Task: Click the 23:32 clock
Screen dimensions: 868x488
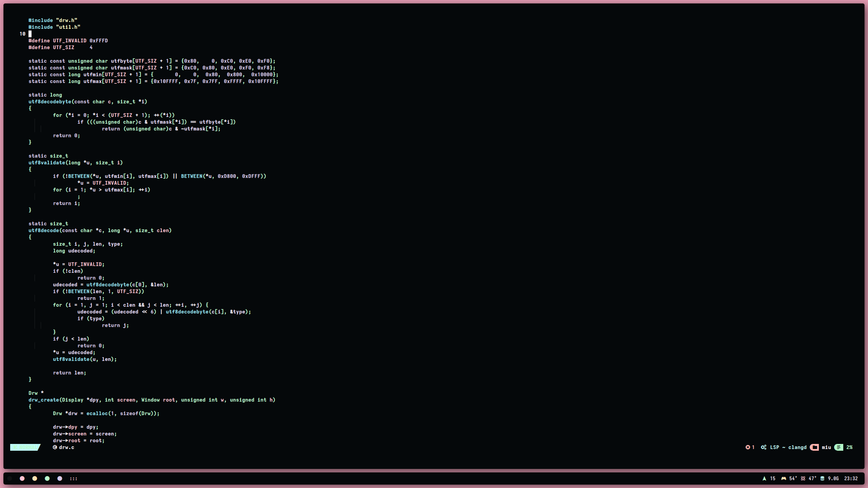Action: [x=851, y=479]
